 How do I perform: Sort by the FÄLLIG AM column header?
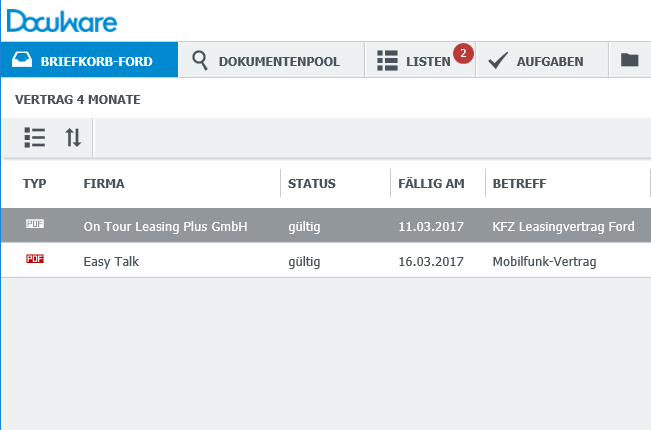pyautogui.click(x=431, y=183)
